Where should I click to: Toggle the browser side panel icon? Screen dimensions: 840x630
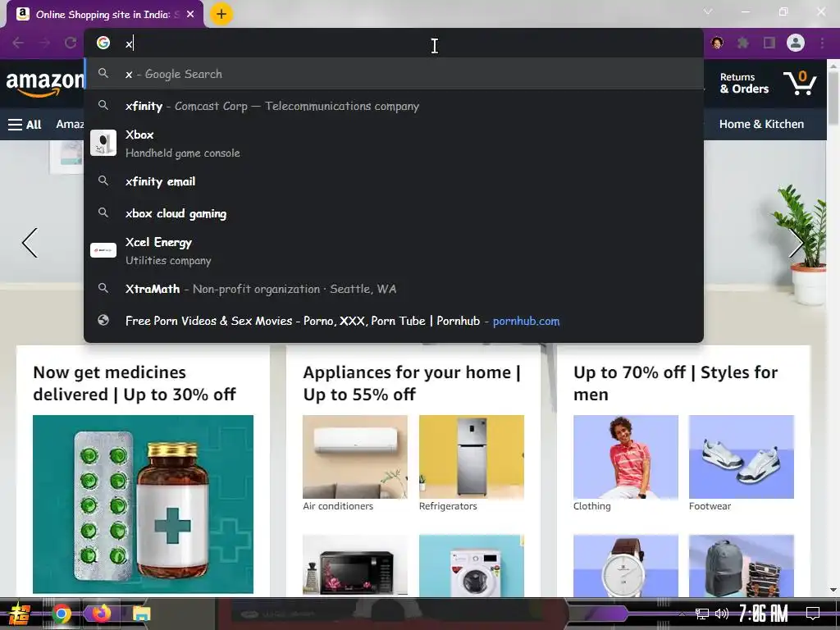[x=769, y=43]
